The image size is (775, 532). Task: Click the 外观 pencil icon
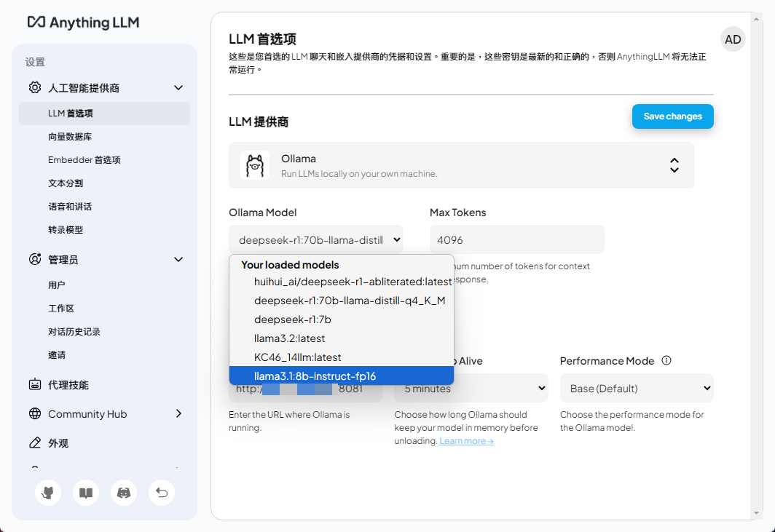coord(35,442)
